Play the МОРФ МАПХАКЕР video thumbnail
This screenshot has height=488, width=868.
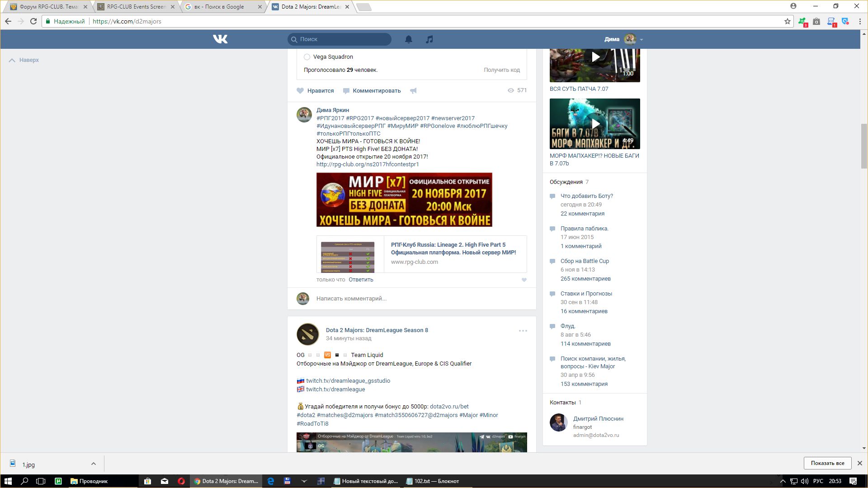click(x=595, y=124)
